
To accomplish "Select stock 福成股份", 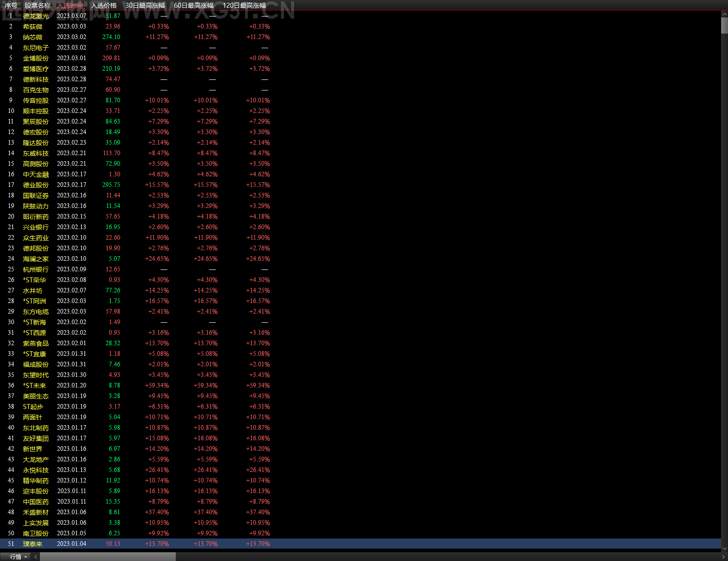I will click(36, 365).
